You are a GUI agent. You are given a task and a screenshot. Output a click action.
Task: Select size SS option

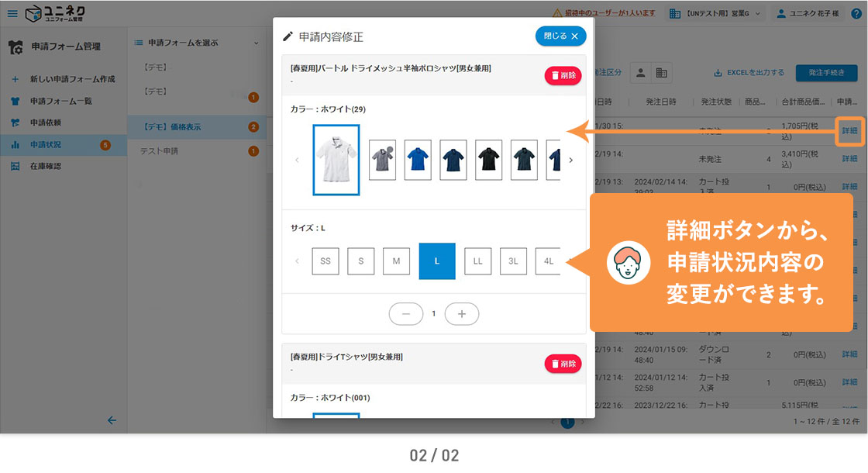coord(325,261)
